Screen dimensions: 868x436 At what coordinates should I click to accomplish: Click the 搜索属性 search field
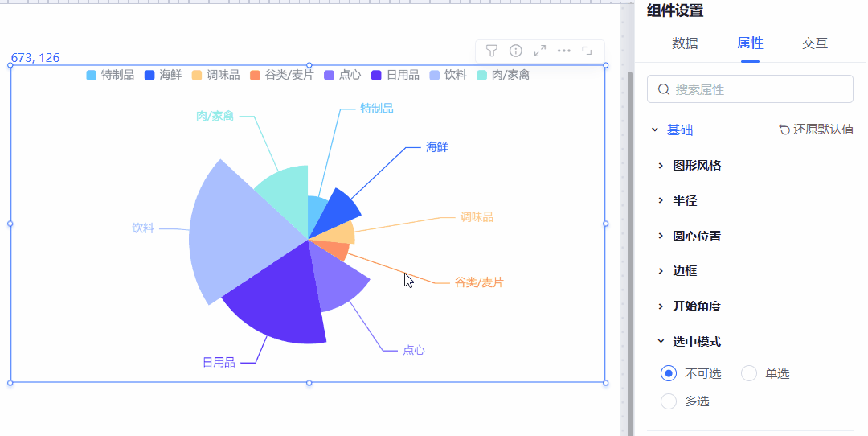(750, 89)
